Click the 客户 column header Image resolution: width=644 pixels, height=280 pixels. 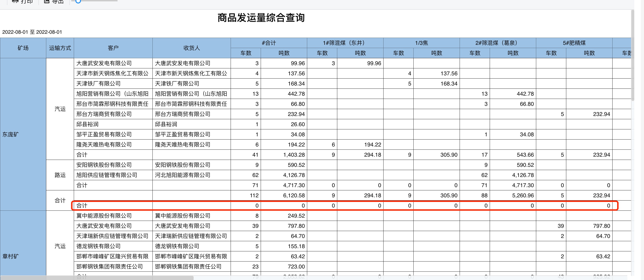113,48
